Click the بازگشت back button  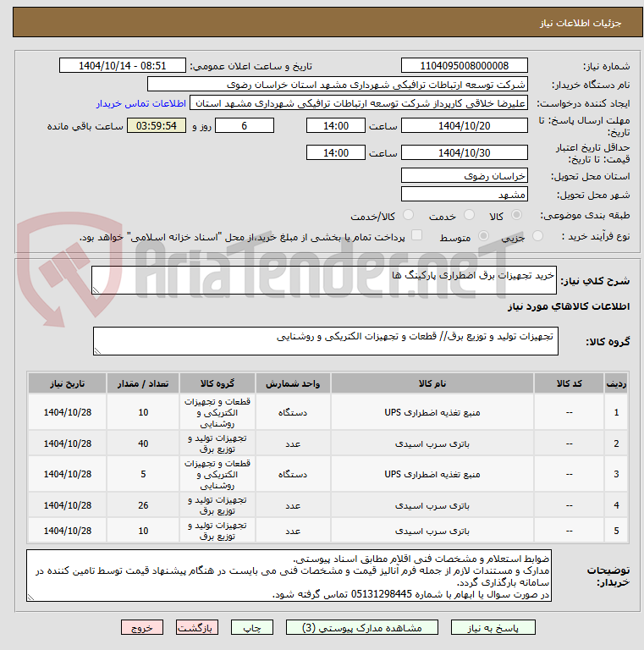[x=197, y=628]
